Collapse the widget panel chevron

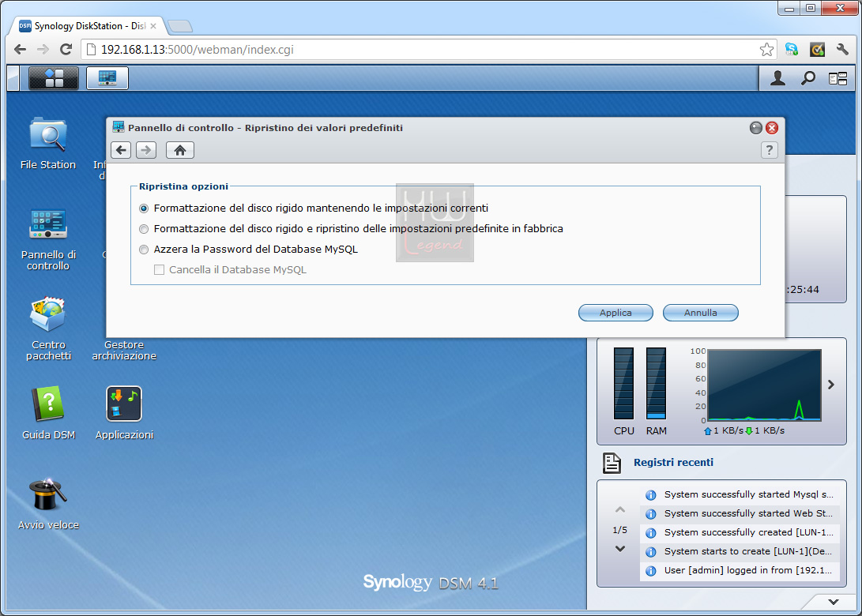[834, 602]
